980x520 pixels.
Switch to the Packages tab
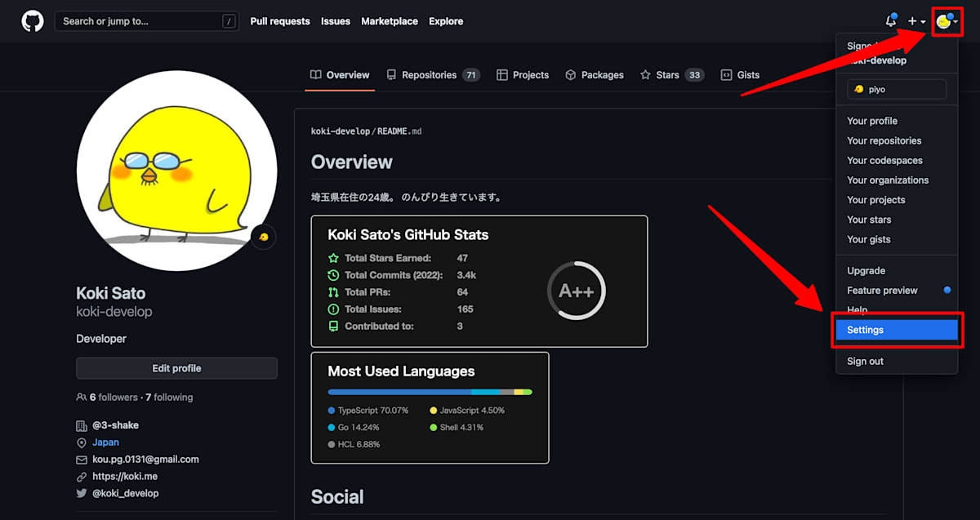click(x=595, y=75)
